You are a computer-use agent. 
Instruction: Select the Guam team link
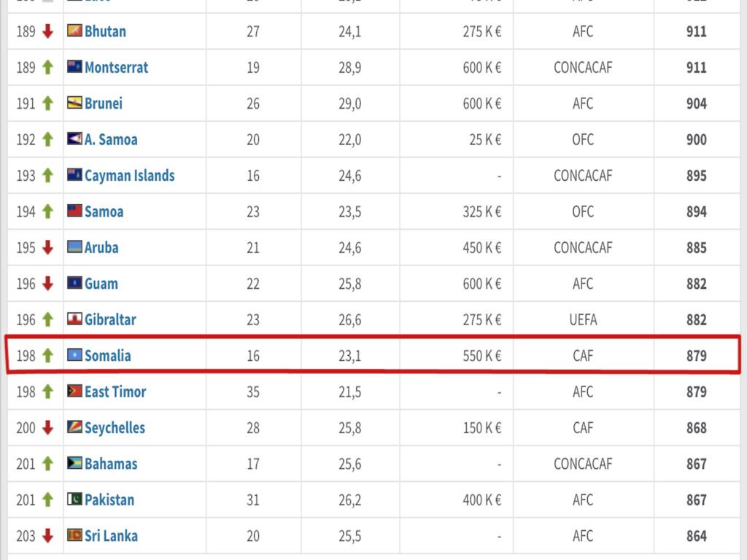click(x=101, y=284)
